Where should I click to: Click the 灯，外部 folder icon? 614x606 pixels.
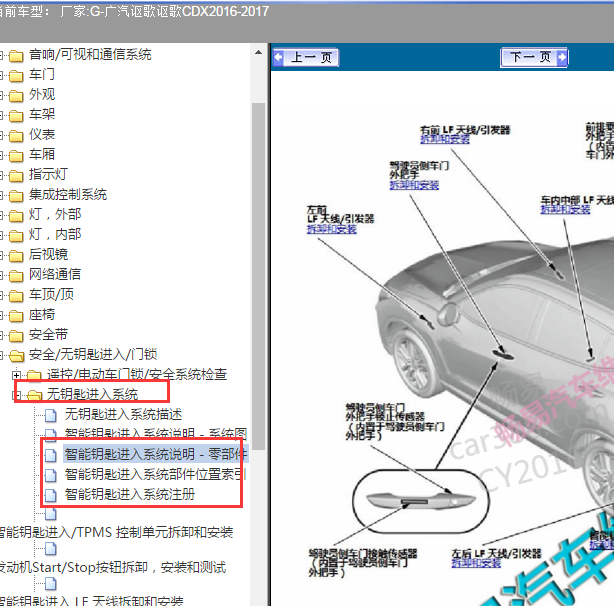coord(16,216)
